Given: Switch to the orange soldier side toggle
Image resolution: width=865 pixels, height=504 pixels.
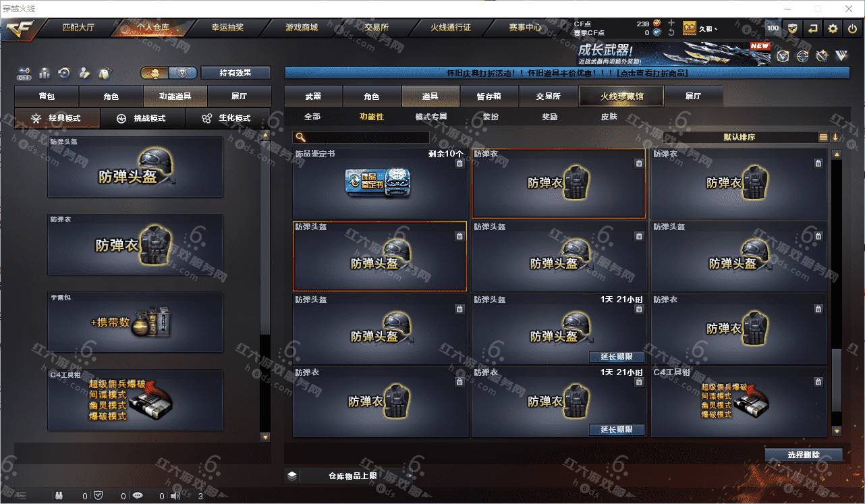Looking at the screenshot, I should tap(155, 72).
